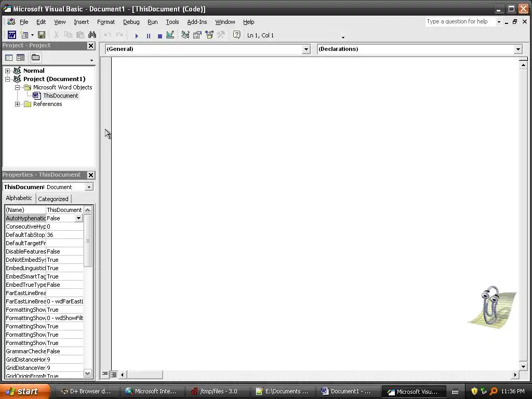Viewport: 532px width, 399px height.
Task: Open Project Explorer toolbar icon
Action: point(185,35)
